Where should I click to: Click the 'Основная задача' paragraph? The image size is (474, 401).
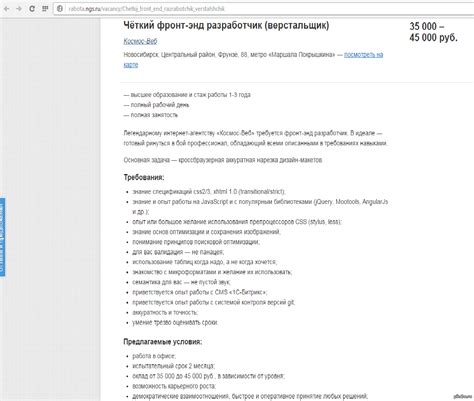(223, 160)
